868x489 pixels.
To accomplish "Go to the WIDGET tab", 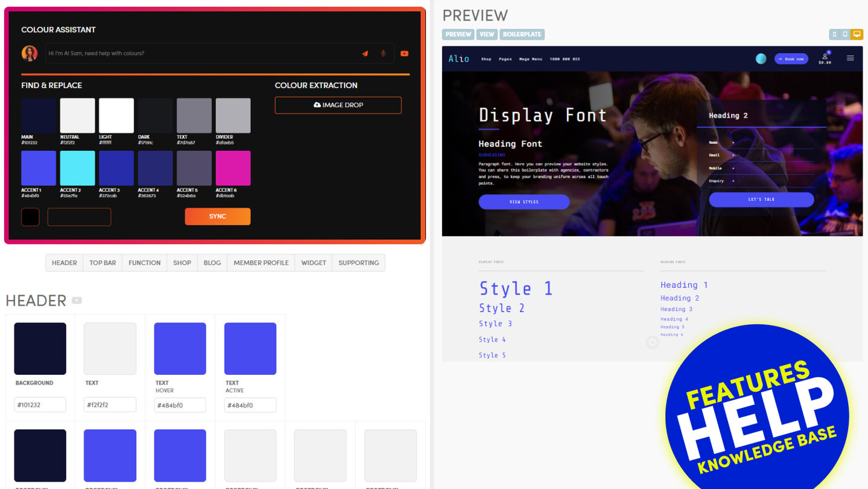I will pyautogui.click(x=314, y=263).
